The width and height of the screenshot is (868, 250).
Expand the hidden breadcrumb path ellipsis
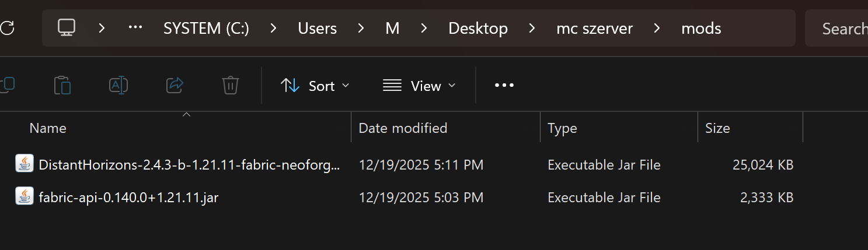(135, 28)
